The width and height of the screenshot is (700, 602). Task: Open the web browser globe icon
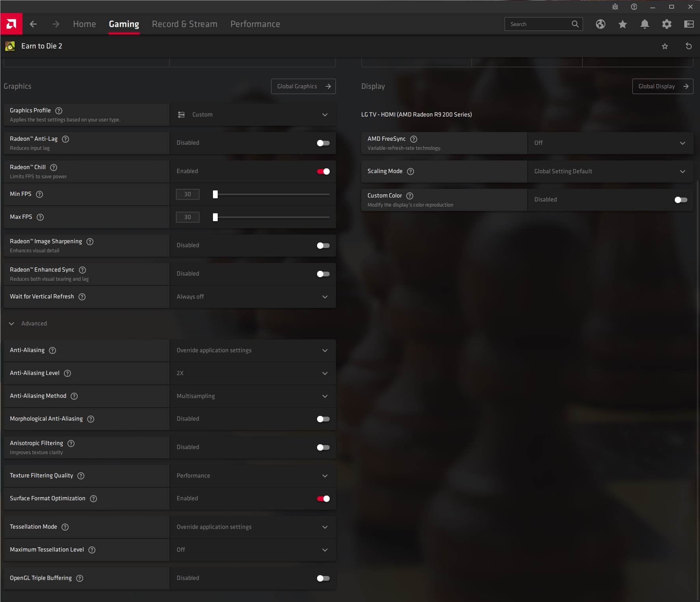pos(601,24)
